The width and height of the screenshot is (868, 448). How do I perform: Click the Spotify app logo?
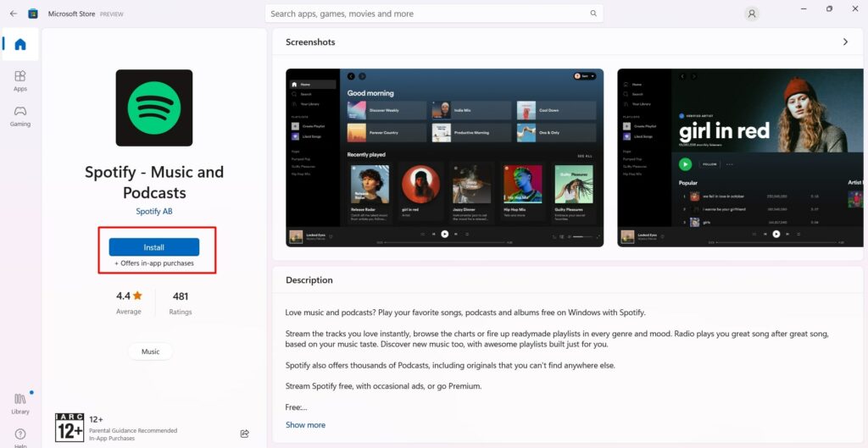[x=154, y=108]
